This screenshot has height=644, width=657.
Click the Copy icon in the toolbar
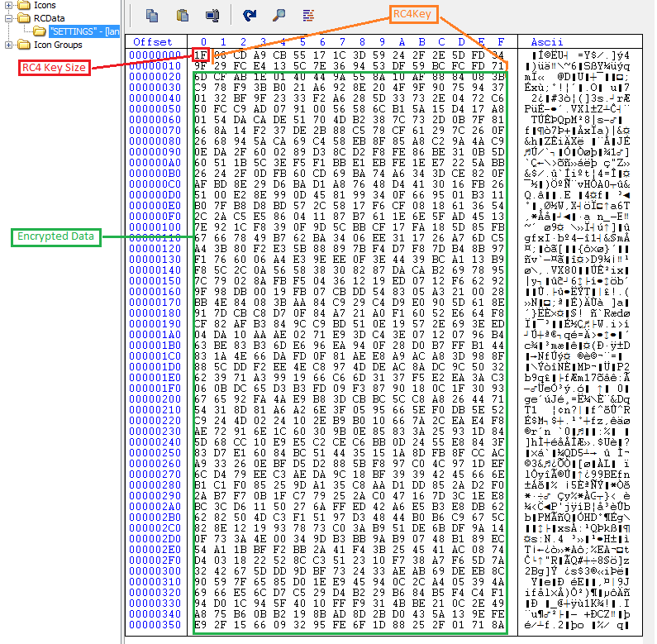(152, 16)
